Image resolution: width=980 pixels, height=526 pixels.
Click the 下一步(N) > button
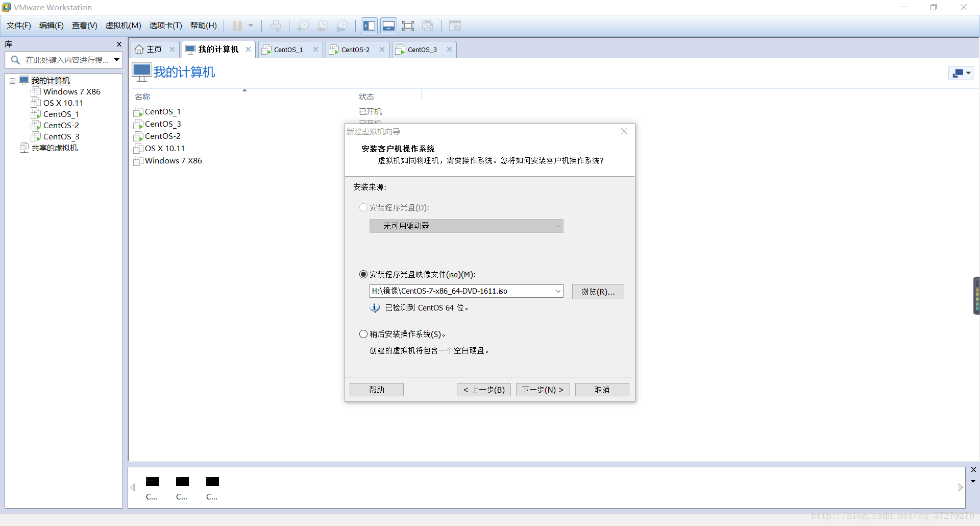[x=543, y=390]
